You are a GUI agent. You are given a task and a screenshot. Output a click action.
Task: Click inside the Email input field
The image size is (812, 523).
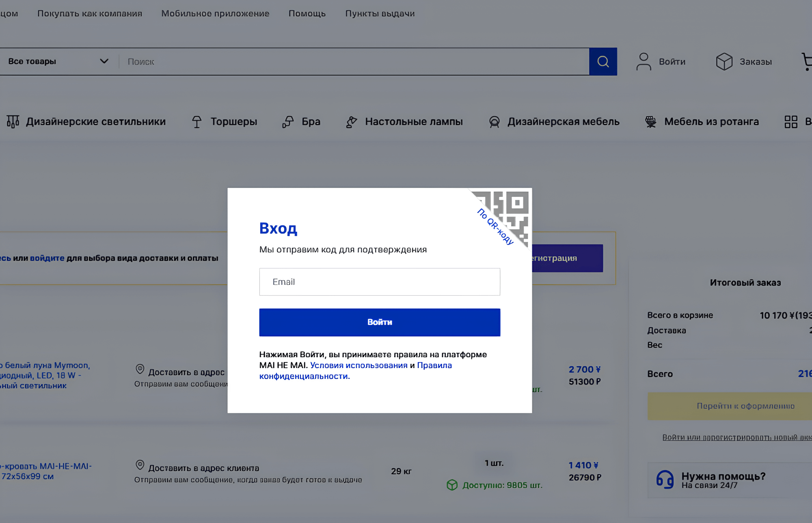pos(379,282)
